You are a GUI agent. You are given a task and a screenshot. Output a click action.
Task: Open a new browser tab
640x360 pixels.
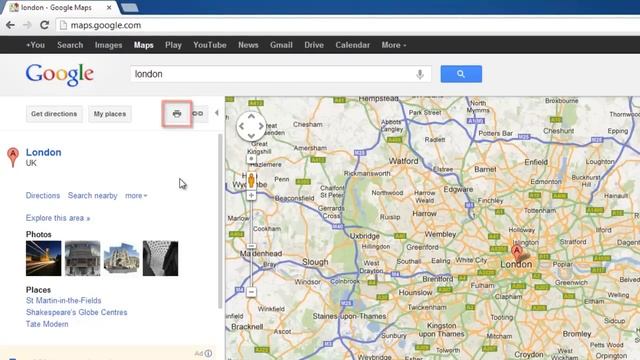(130, 8)
